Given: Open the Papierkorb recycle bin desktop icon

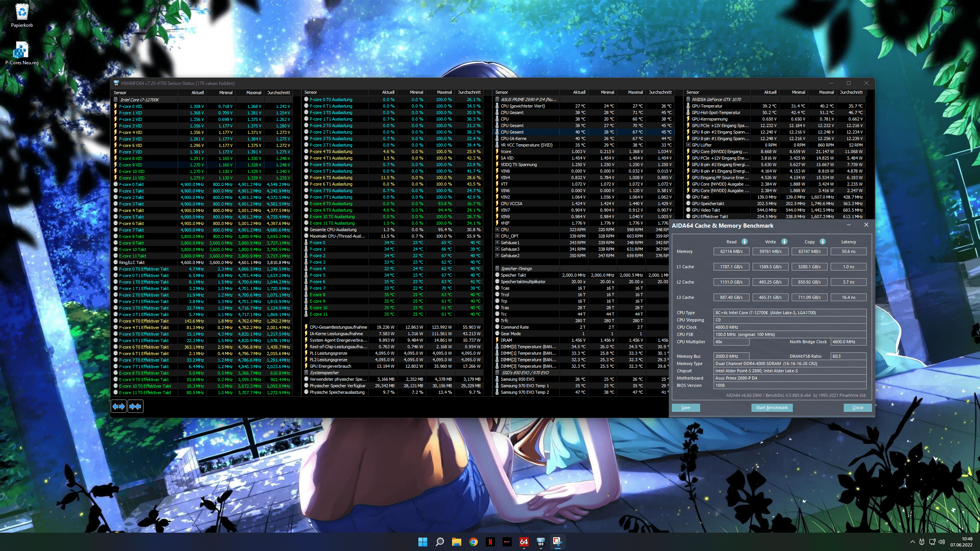Looking at the screenshot, I should (x=22, y=15).
